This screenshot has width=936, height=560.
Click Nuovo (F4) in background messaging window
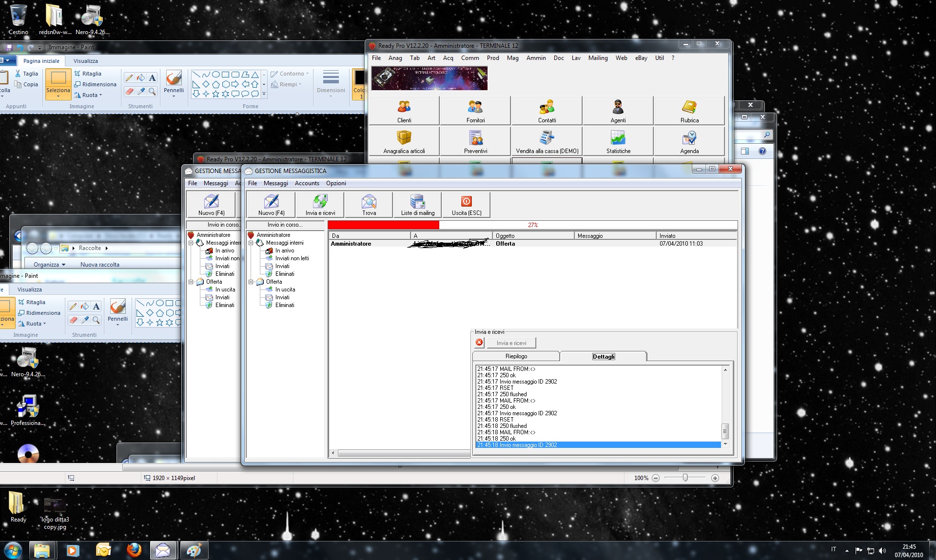pos(211,205)
